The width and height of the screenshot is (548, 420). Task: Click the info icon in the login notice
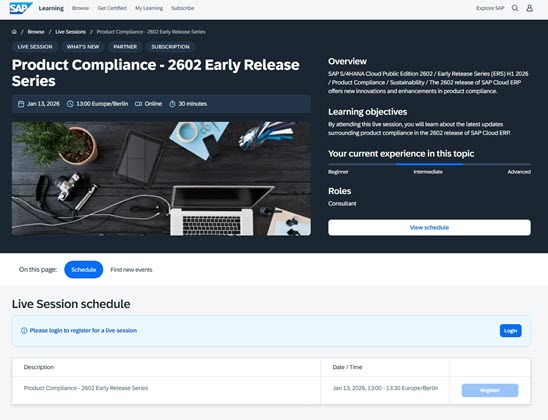tap(24, 331)
